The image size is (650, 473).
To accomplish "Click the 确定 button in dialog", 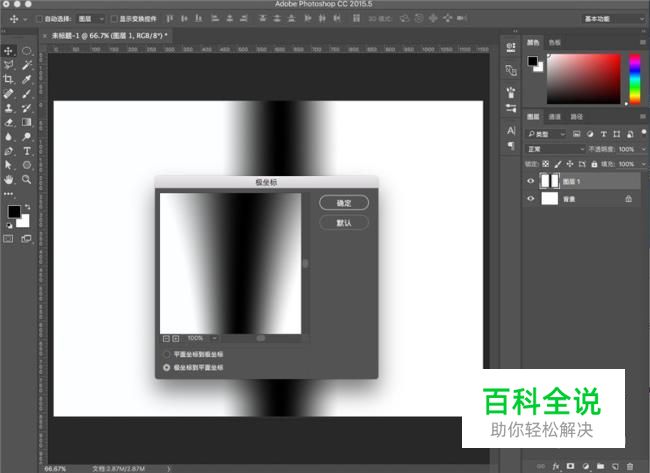I will pyautogui.click(x=343, y=202).
